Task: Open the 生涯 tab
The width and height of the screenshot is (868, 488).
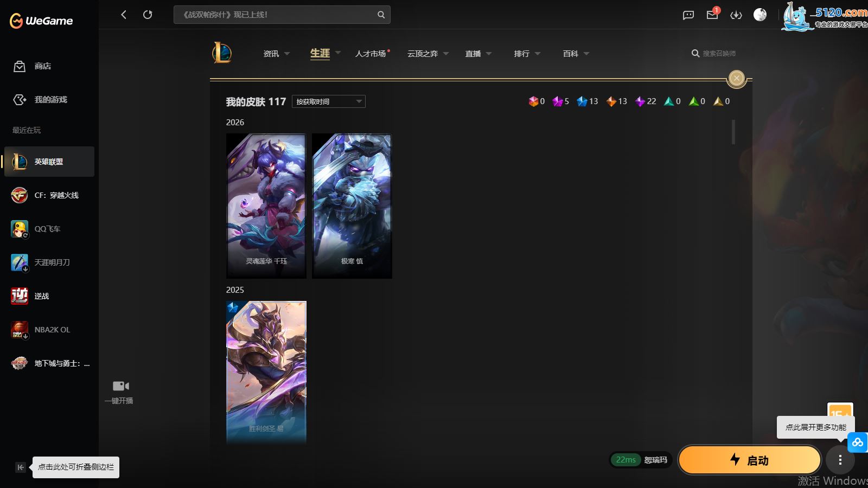Action: click(x=320, y=53)
